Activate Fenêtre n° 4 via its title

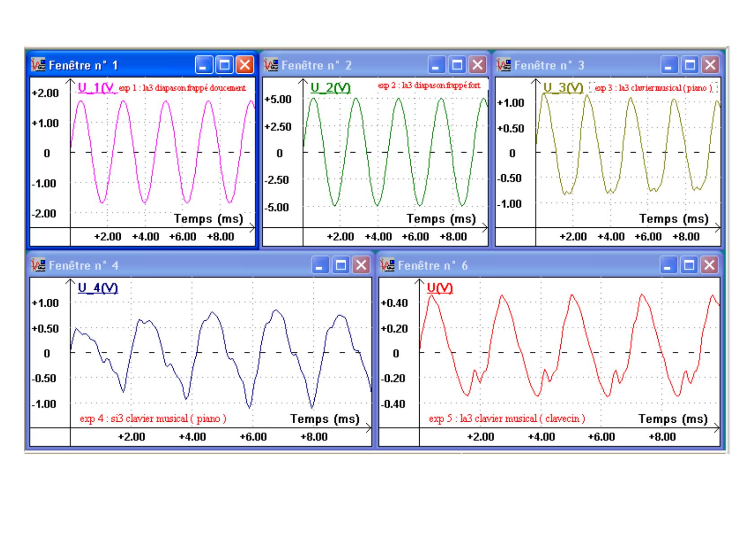click(x=84, y=265)
